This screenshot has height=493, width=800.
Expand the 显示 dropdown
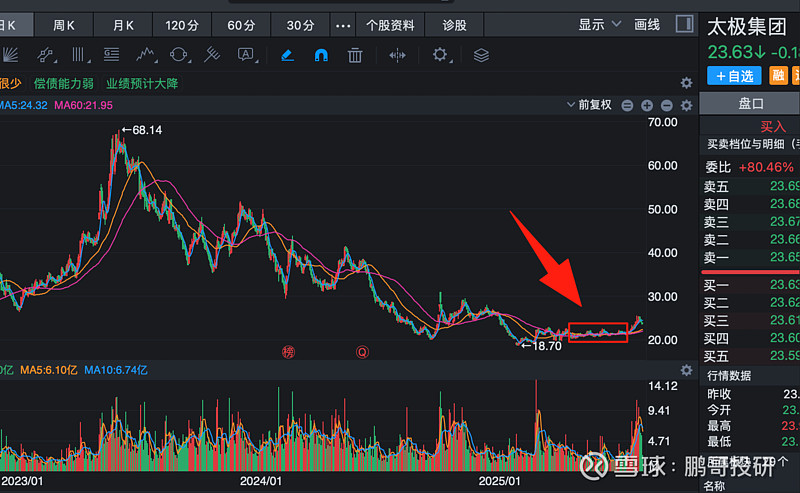(599, 24)
